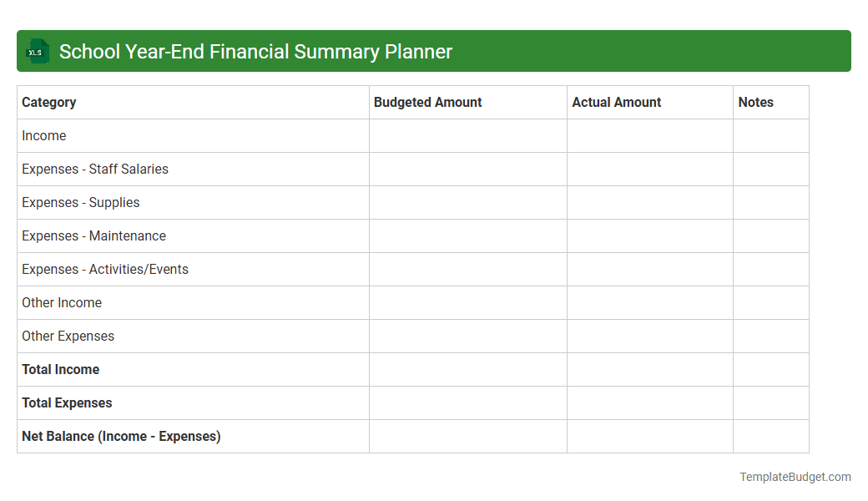This screenshot has width=868, height=501.
Task: Click the Total Income row label
Action: (x=60, y=369)
